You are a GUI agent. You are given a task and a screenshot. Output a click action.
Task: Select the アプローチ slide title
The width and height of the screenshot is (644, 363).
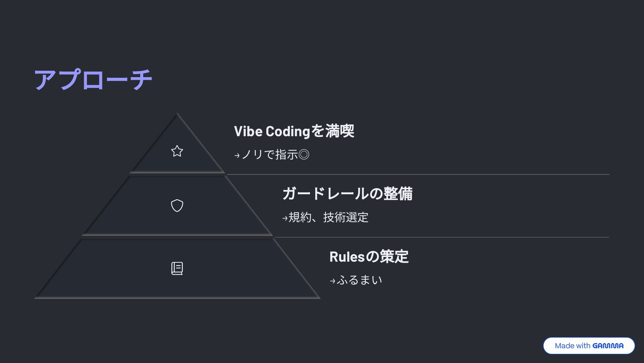point(93,80)
